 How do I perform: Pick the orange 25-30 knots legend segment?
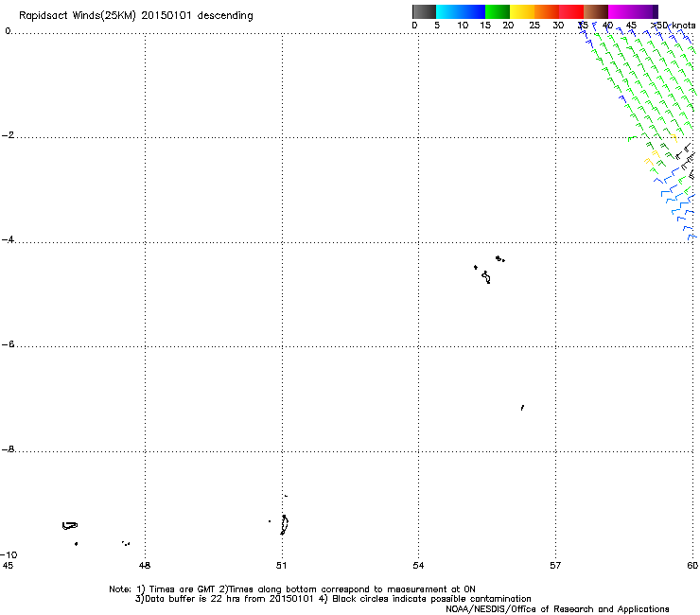547,11
